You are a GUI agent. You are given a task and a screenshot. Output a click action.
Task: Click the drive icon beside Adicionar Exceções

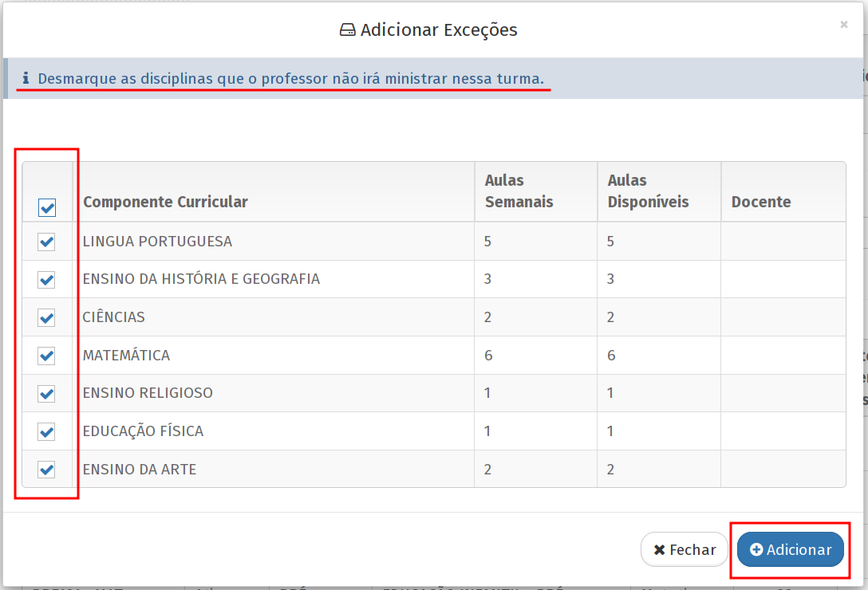[347, 30]
